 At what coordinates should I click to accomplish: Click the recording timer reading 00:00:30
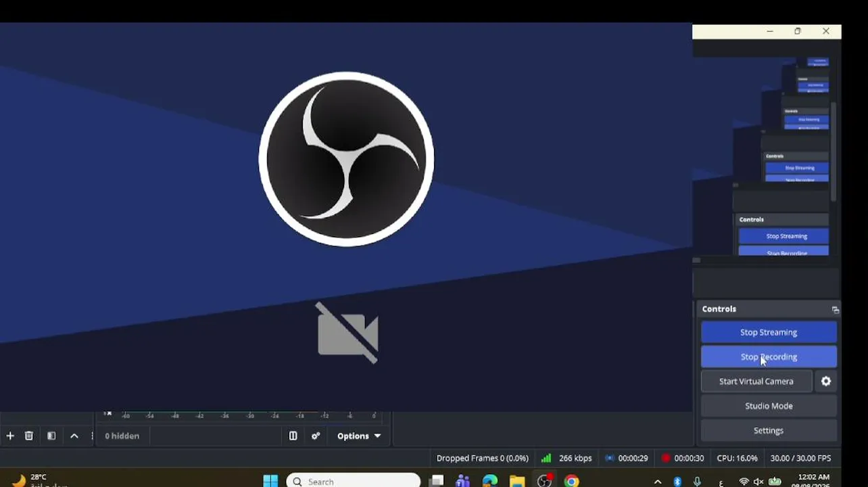tap(689, 458)
